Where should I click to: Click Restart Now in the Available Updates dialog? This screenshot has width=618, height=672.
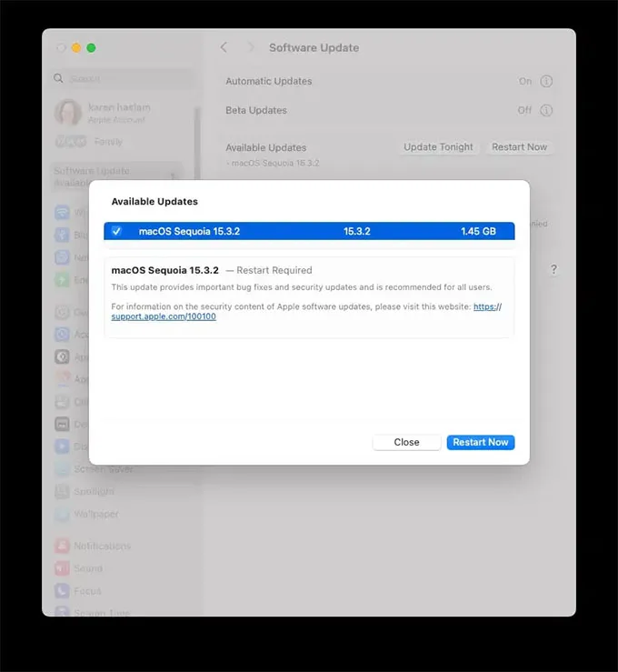(x=481, y=442)
